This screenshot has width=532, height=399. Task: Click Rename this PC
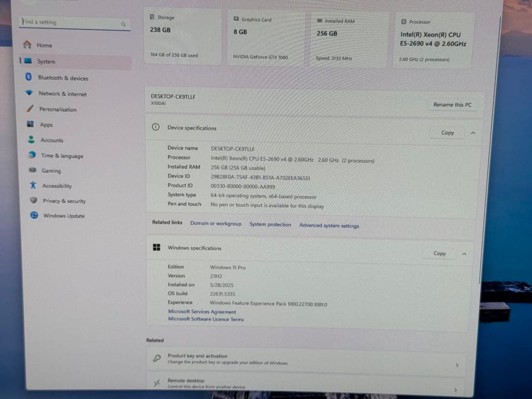click(452, 104)
